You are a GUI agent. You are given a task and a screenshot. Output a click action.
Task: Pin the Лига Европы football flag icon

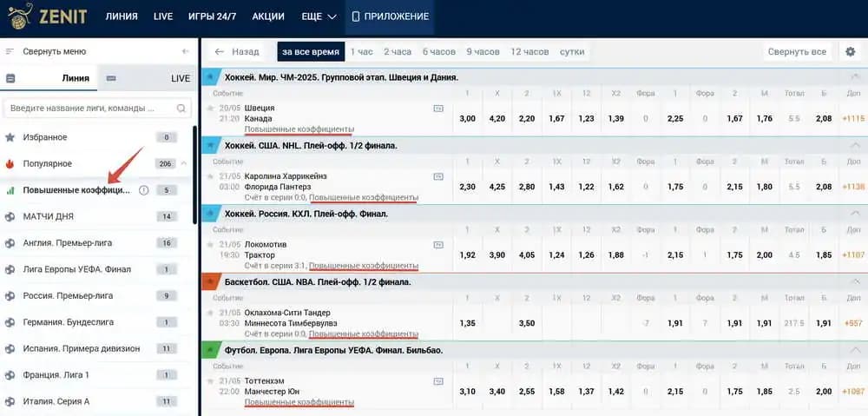pyautogui.click(x=210, y=350)
